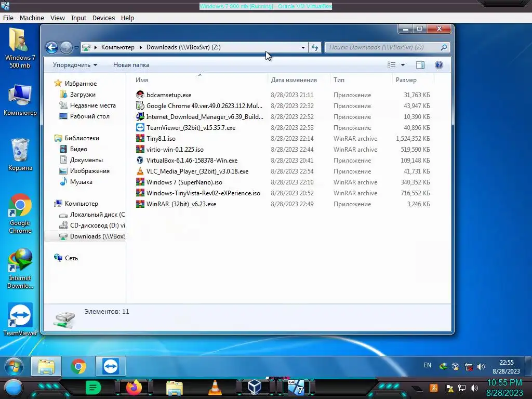Image resolution: width=532 pixels, height=399 pixels.
Task: Click the Explorer forward arrow button
Action: point(66,47)
